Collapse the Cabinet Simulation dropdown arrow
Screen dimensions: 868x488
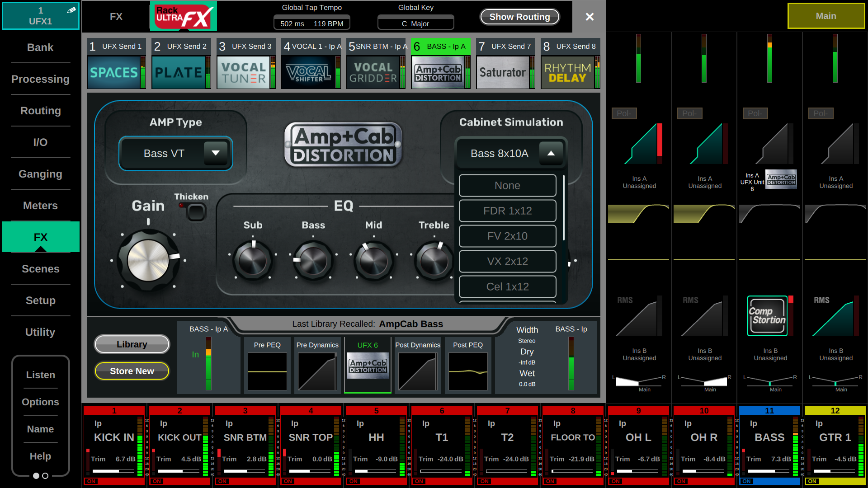point(551,153)
